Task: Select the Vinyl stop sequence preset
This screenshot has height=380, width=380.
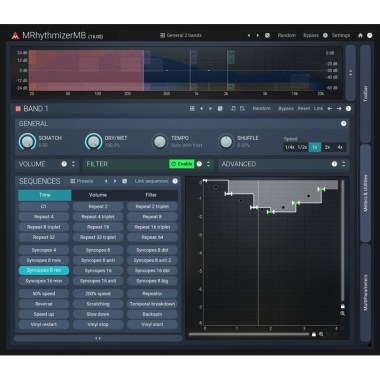Action: click(98, 324)
